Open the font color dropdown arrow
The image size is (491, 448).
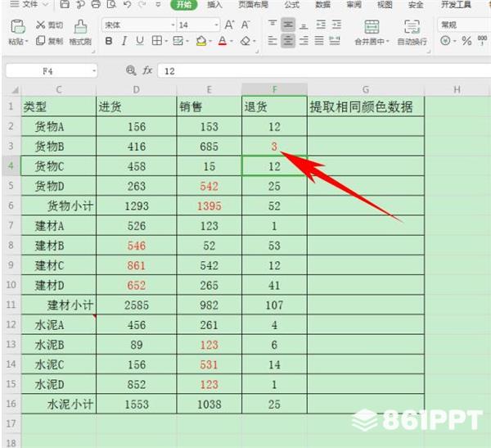point(232,41)
